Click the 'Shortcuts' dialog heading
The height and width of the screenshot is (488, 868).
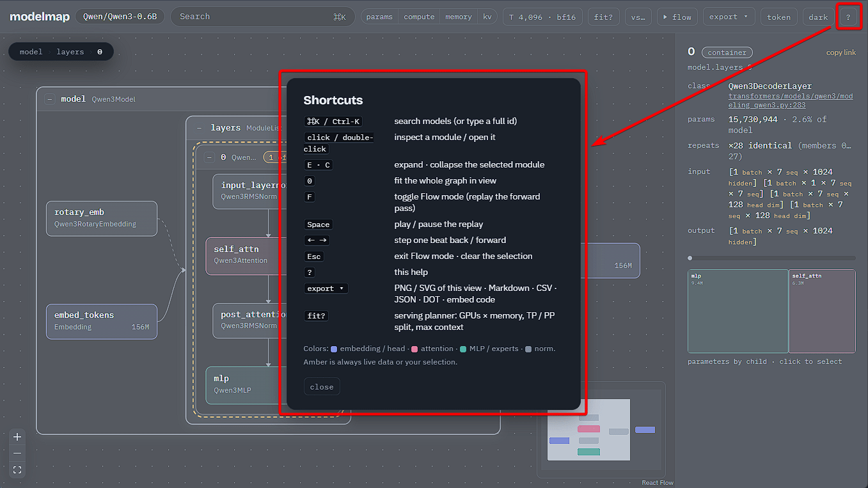click(333, 100)
